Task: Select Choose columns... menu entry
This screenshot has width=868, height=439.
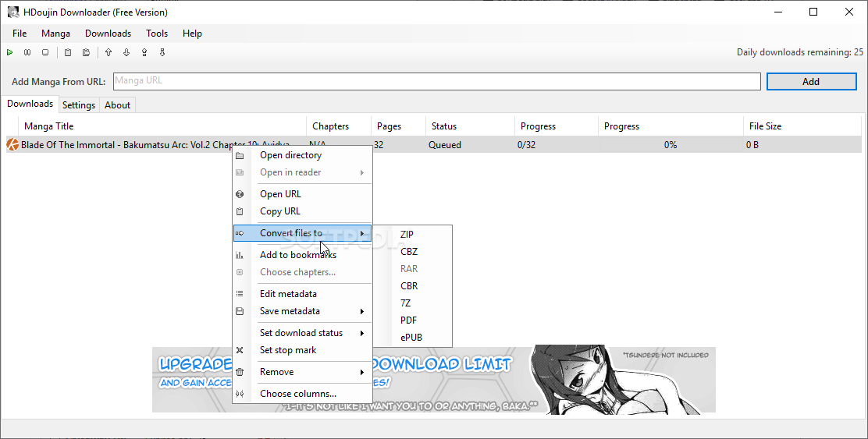Action: coord(302,394)
